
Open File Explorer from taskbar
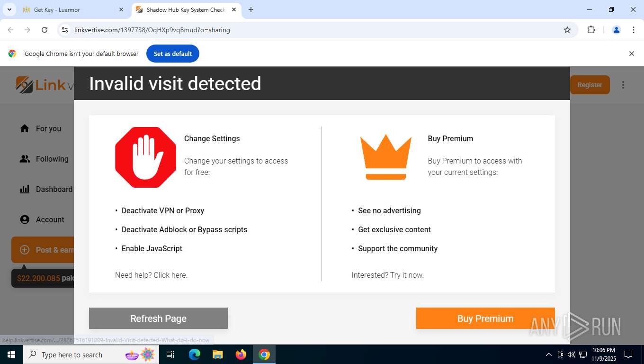[x=217, y=355]
